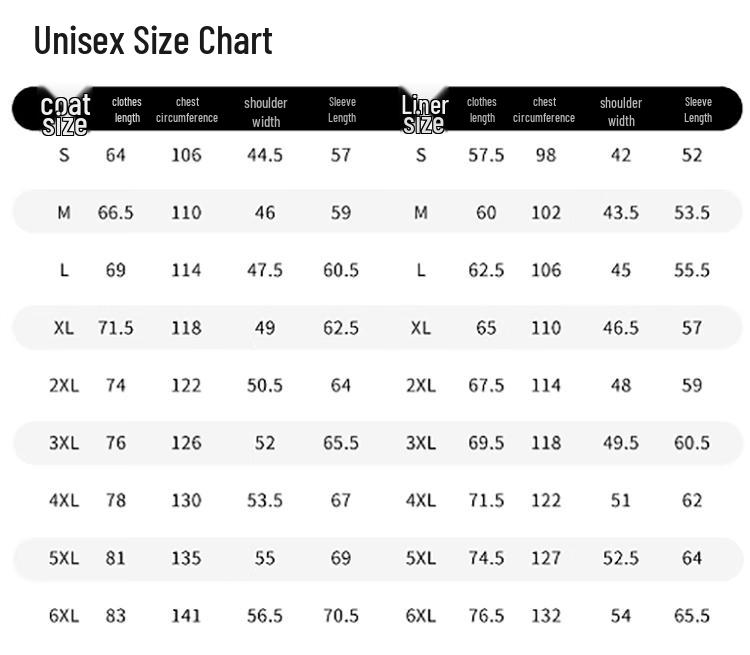
Task: Click liner size M clothes length value 60
Action: click(486, 213)
